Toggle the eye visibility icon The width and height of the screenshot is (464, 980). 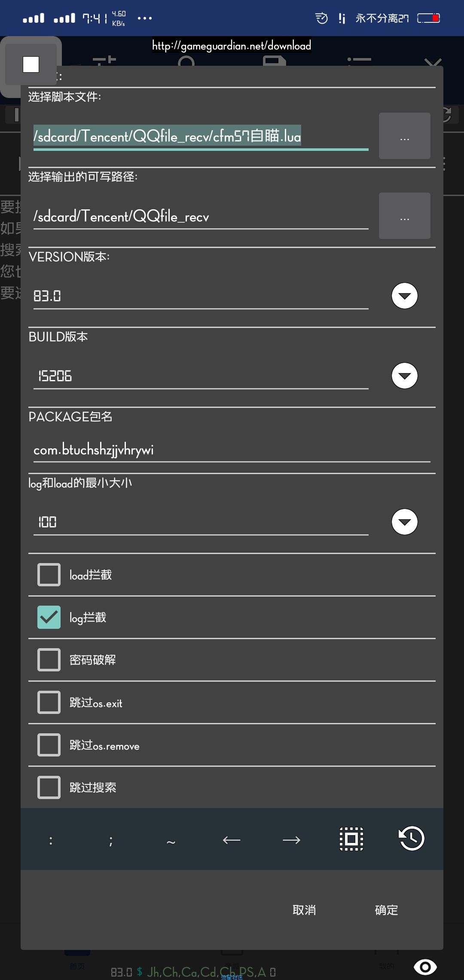click(x=425, y=967)
